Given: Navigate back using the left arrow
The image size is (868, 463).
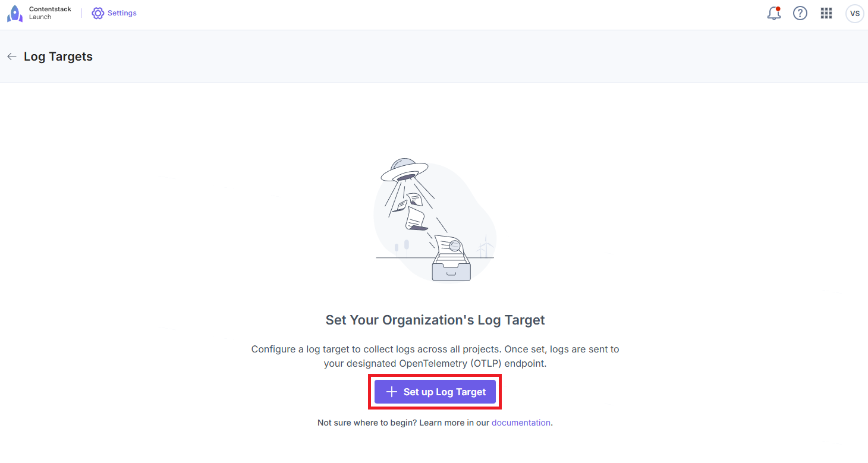Looking at the screenshot, I should pos(11,56).
